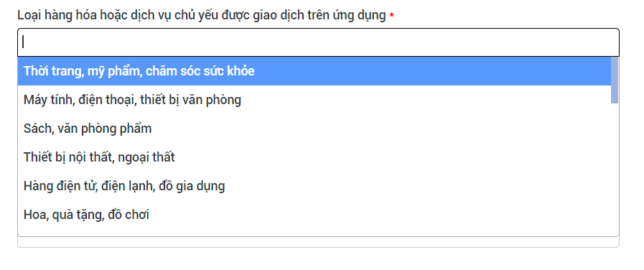Select "Thời trang, mỹ phẩm, chăm sóc sức khỏe" option
Viewport: 644px width, 270px height.
[314, 71]
